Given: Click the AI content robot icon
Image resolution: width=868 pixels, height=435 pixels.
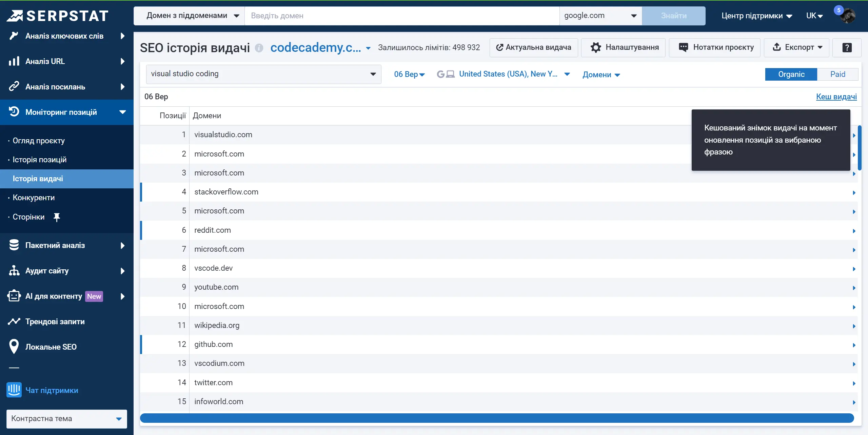Looking at the screenshot, I should click(14, 296).
